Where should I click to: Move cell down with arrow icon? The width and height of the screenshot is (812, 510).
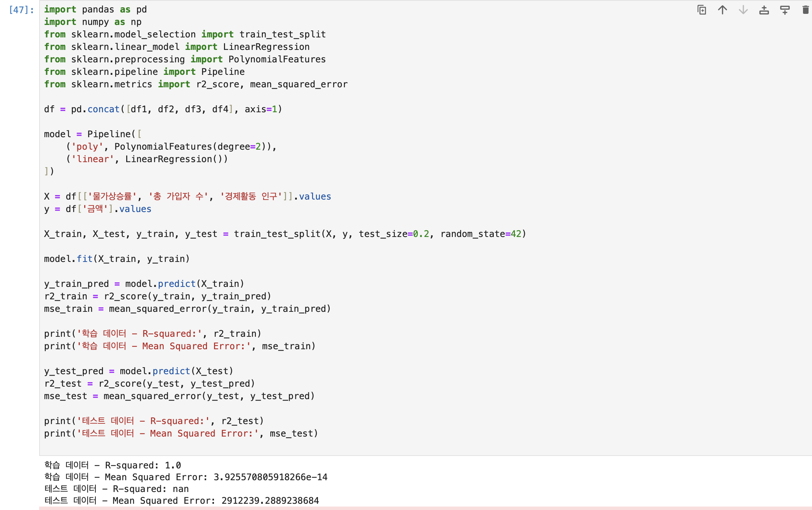tap(743, 10)
